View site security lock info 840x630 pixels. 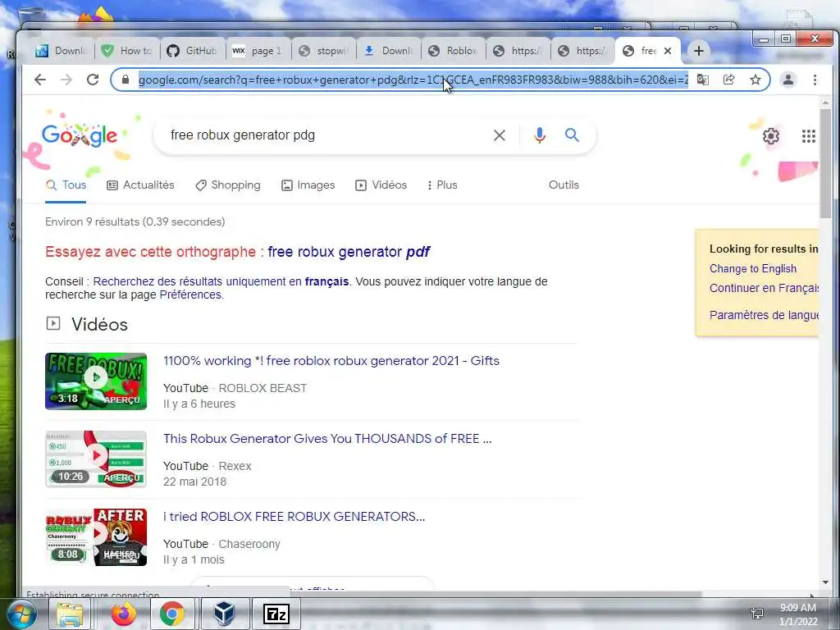126,80
